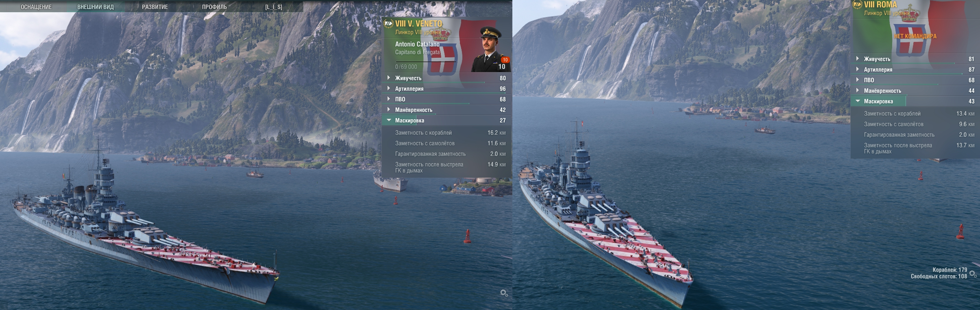Click the commander level 10 badge
This screenshot has width=980, height=310.
505,60
